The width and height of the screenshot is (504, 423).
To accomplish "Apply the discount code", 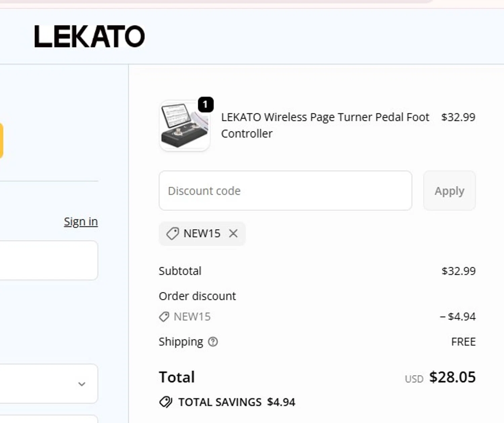I will coord(449,191).
